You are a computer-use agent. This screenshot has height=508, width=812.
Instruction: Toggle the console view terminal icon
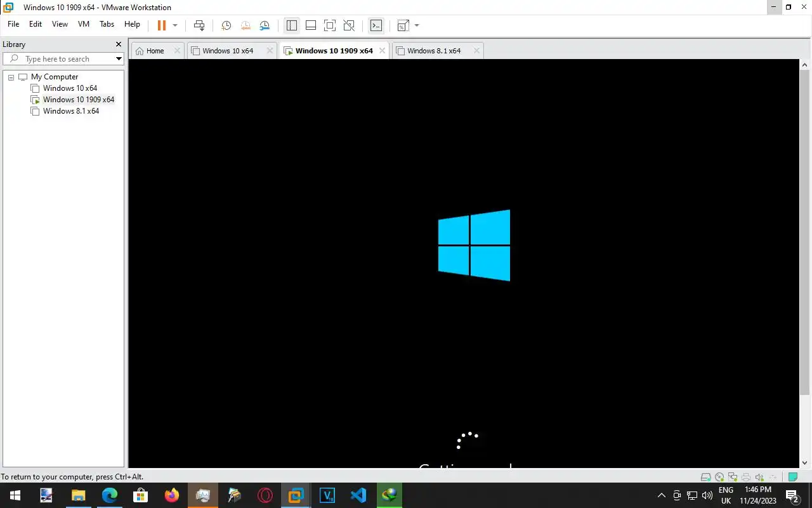click(376, 25)
